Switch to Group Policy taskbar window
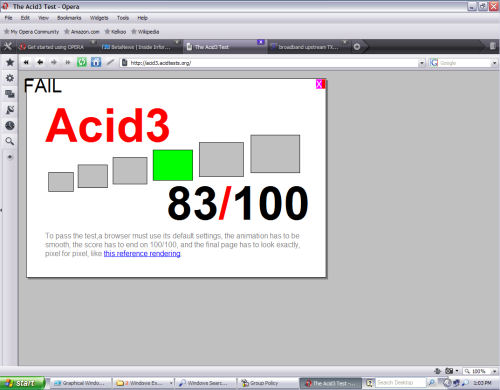This screenshot has height=390, width=500. [x=268, y=383]
